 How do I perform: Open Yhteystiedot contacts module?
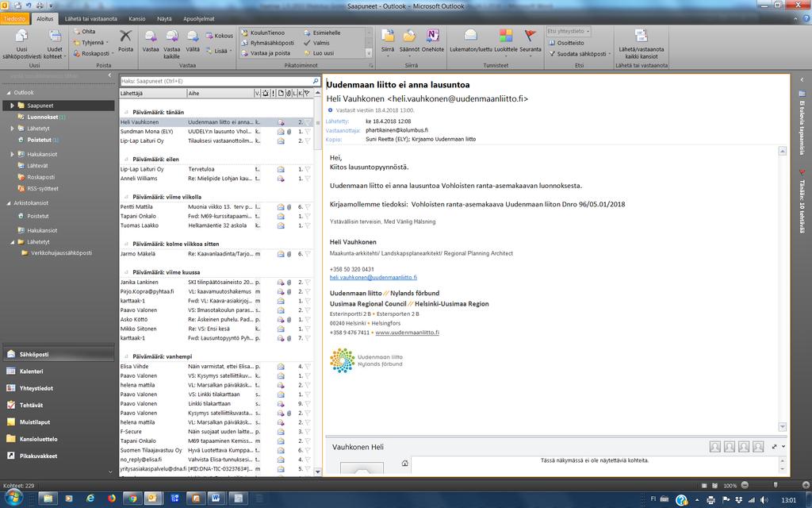[x=58, y=388]
